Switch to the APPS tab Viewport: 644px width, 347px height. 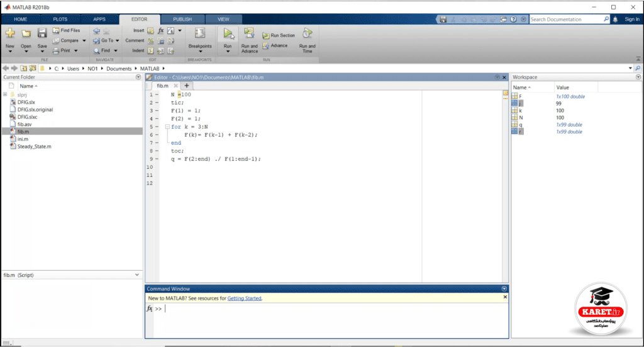coord(99,20)
